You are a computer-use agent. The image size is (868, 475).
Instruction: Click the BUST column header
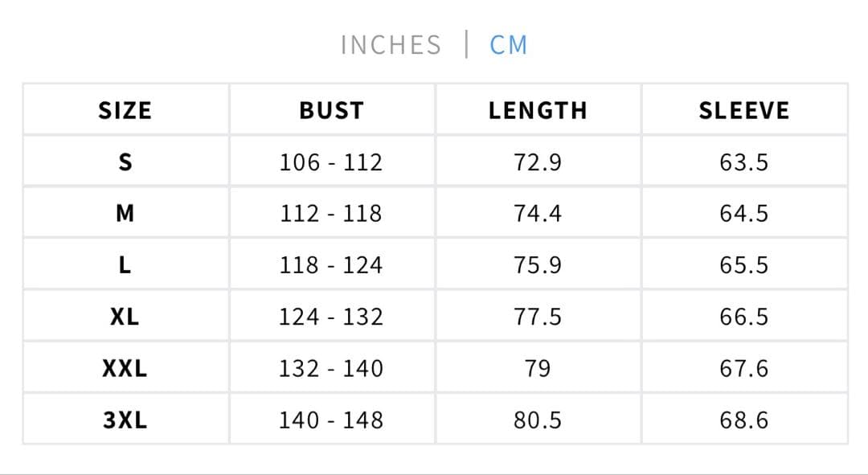pyautogui.click(x=331, y=110)
